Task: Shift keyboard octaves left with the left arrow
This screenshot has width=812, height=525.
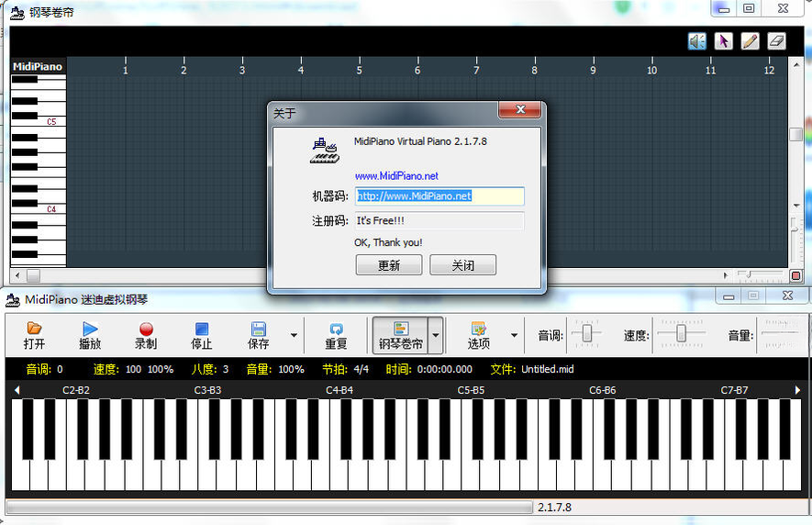Action: click(x=17, y=390)
